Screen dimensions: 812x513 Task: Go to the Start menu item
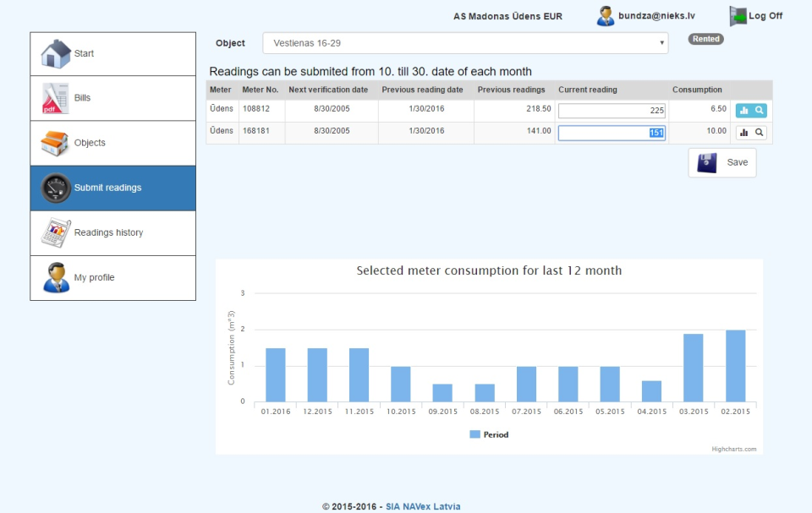click(112, 54)
